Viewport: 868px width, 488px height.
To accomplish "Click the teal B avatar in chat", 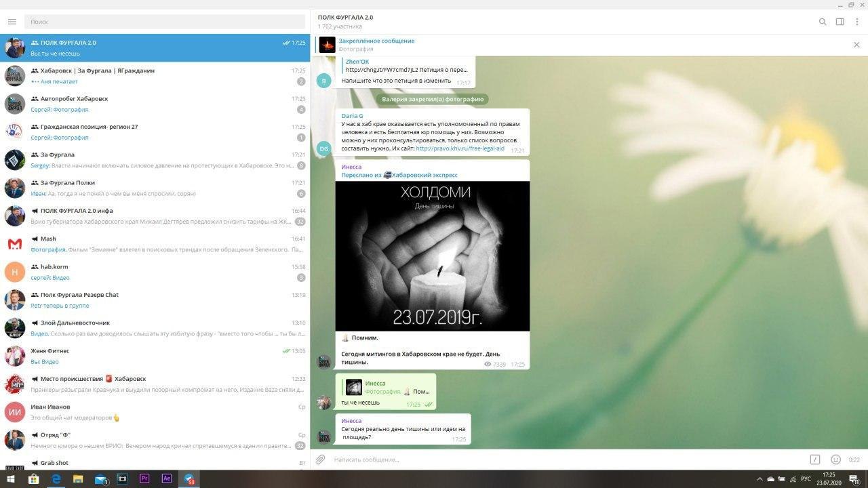I will pyautogui.click(x=323, y=81).
